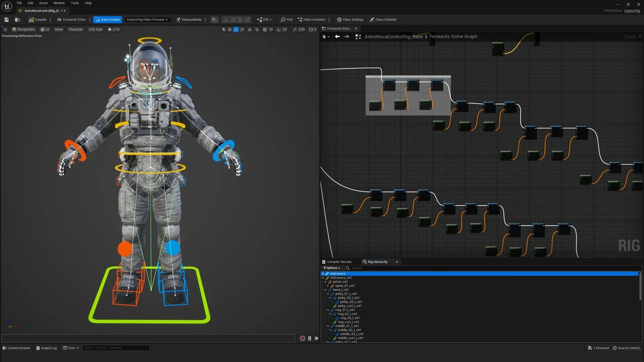Switch to the Compiler Results tab
Image resolution: width=644 pixels, height=362 pixels.
pos(339,262)
